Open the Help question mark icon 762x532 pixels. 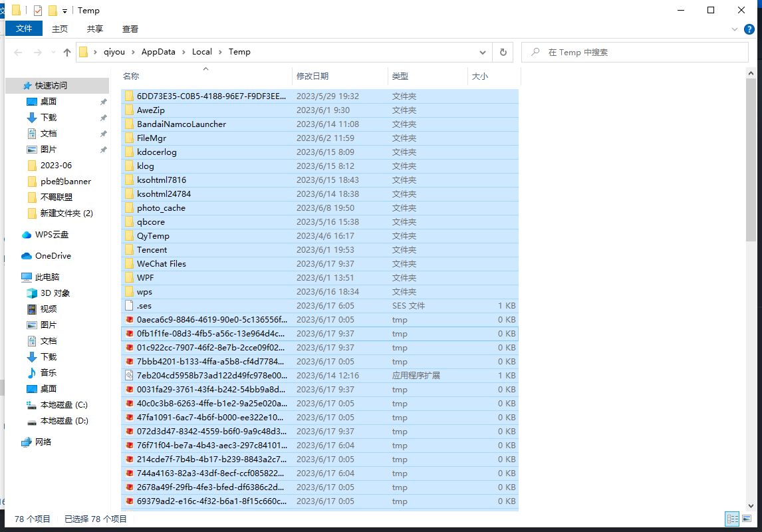click(x=749, y=29)
